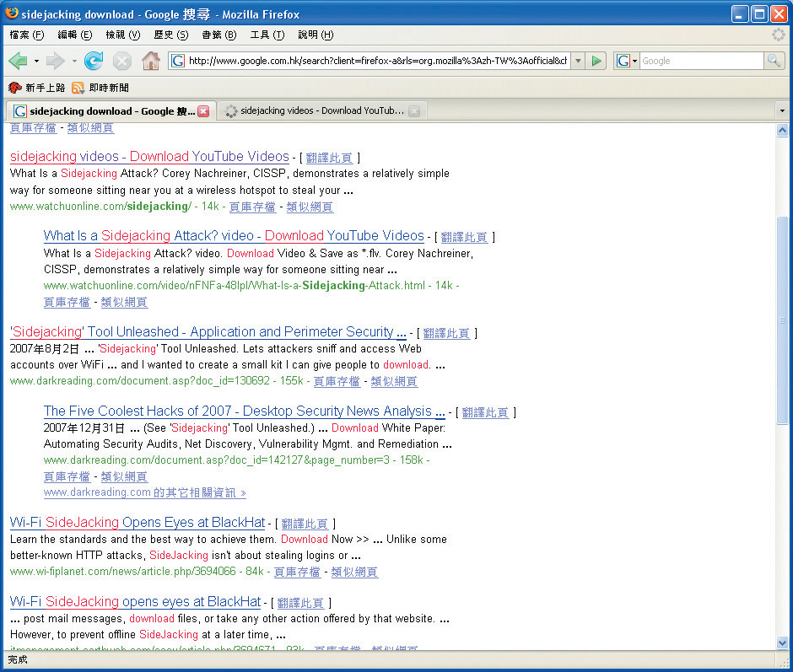Click 翻譯此頁 next to What Is a Sidejacking Attack
The width and height of the screenshot is (793, 672).
coord(464,237)
